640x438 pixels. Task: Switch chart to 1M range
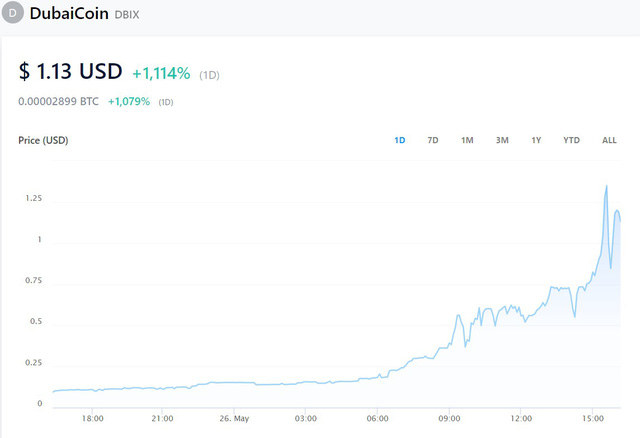467,140
